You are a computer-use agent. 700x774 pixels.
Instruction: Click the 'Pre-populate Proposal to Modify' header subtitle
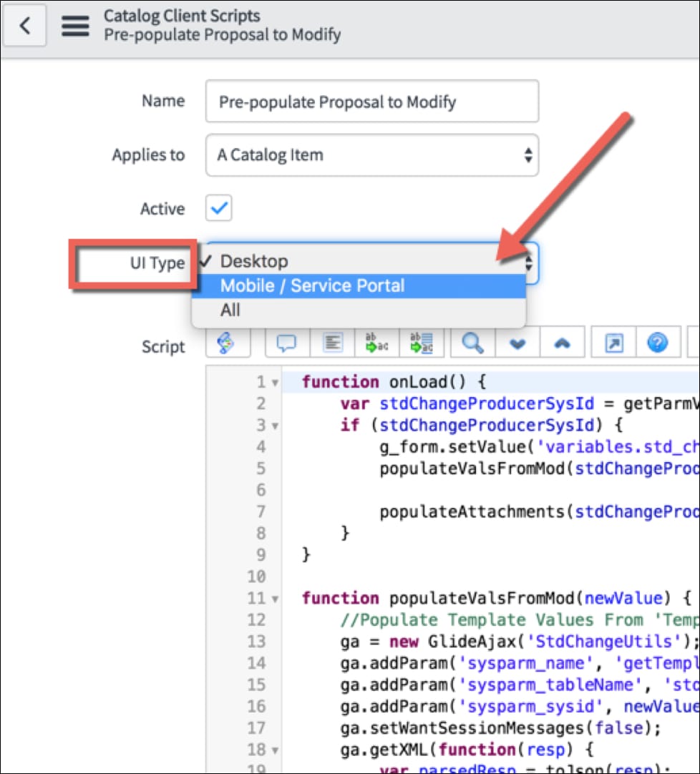coord(223,34)
